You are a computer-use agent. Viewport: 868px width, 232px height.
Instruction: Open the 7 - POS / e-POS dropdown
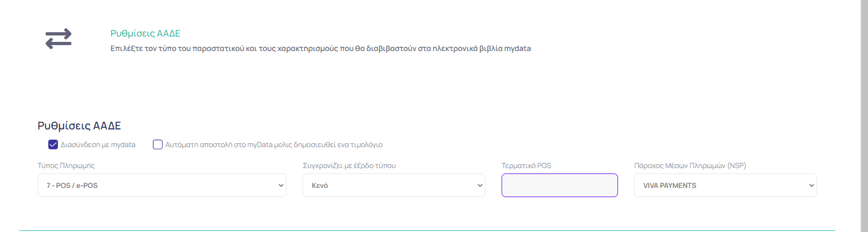point(162,185)
